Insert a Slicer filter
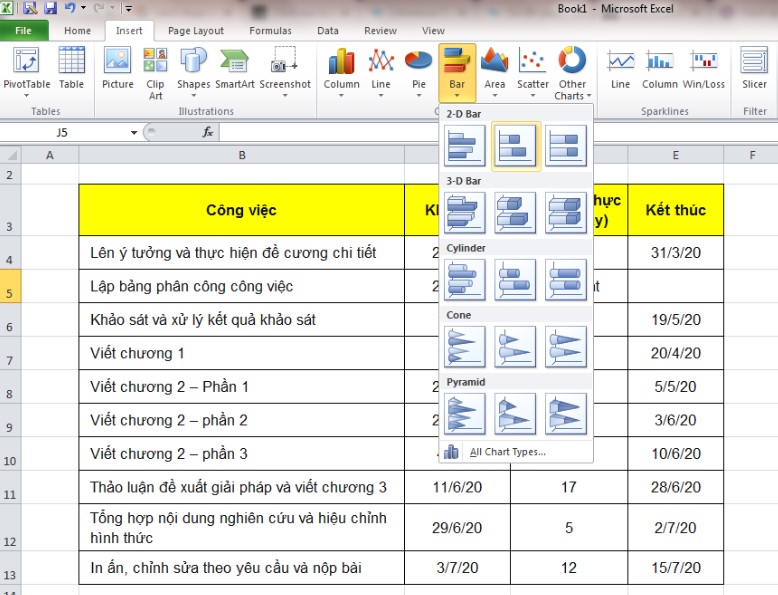The height and width of the screenshot is (595, 778). click(754, 68)
